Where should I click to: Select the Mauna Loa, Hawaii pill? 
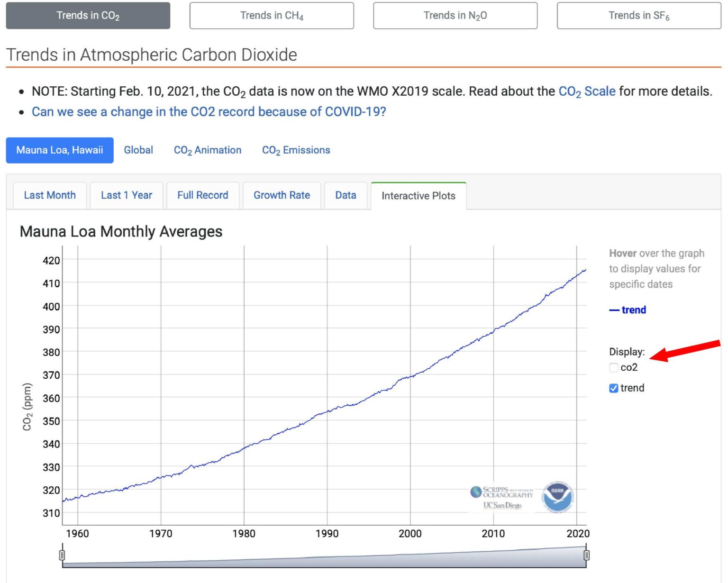pyautogui.click(x=60, y=150)
